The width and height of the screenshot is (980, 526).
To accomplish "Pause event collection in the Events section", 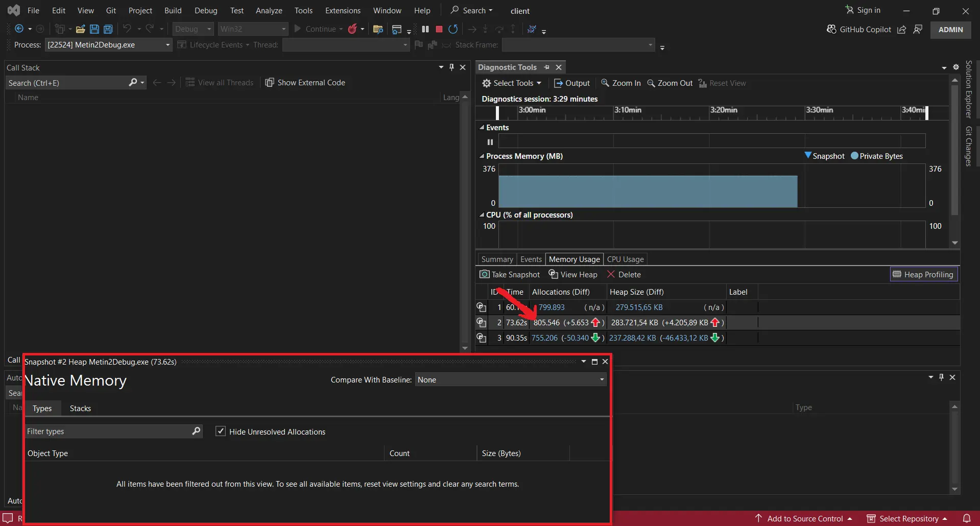I will coord(489,141).
